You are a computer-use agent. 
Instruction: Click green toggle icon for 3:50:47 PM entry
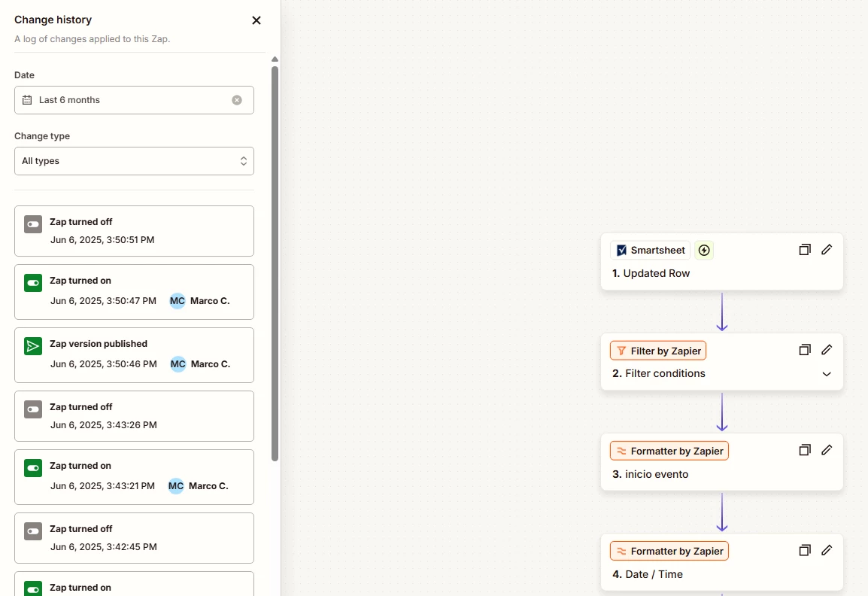(x=33, y=283)
